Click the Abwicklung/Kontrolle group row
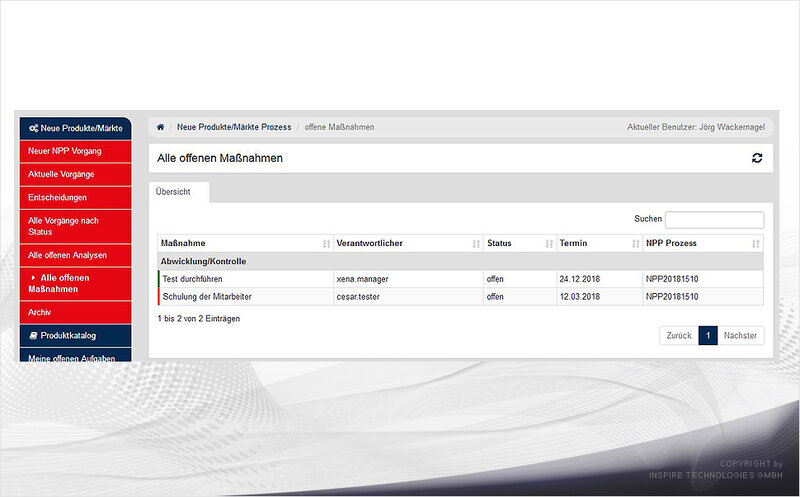This screenshot has height=497, width=800. click(x=460, y=261)
